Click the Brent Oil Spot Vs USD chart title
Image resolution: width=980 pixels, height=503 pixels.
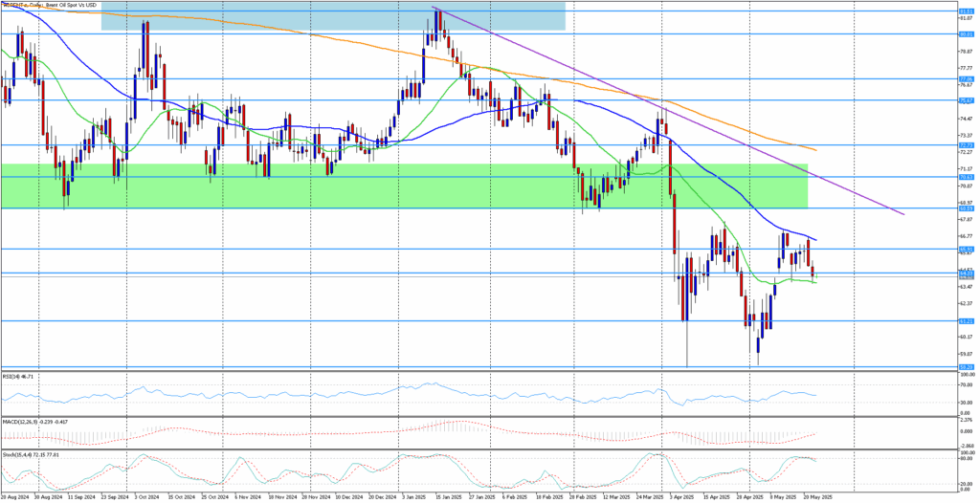67,6
